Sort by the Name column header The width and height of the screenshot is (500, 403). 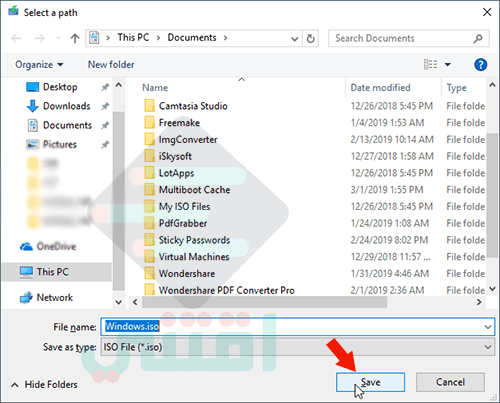coord(155,88)
